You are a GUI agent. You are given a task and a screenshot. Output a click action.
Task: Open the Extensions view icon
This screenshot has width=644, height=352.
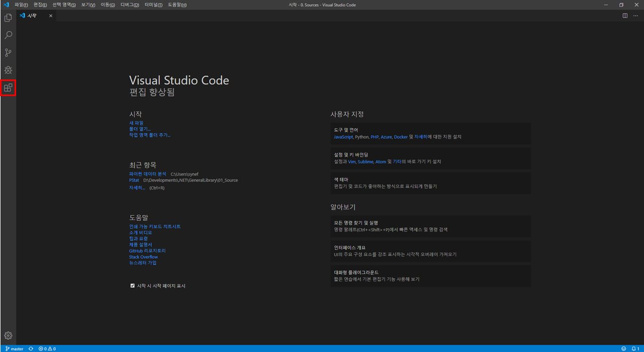[8, 87]
